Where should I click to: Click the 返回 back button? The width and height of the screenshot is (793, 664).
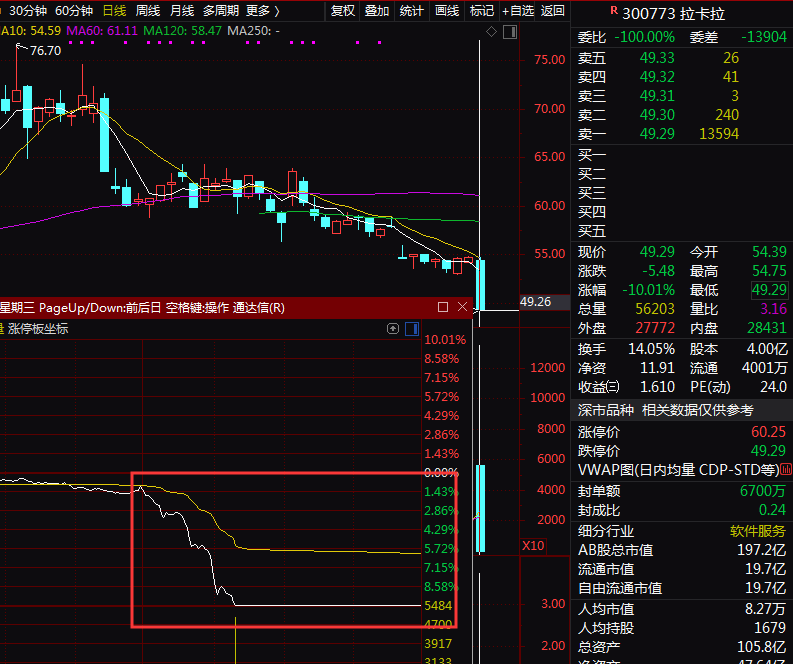tap(552, 11)
